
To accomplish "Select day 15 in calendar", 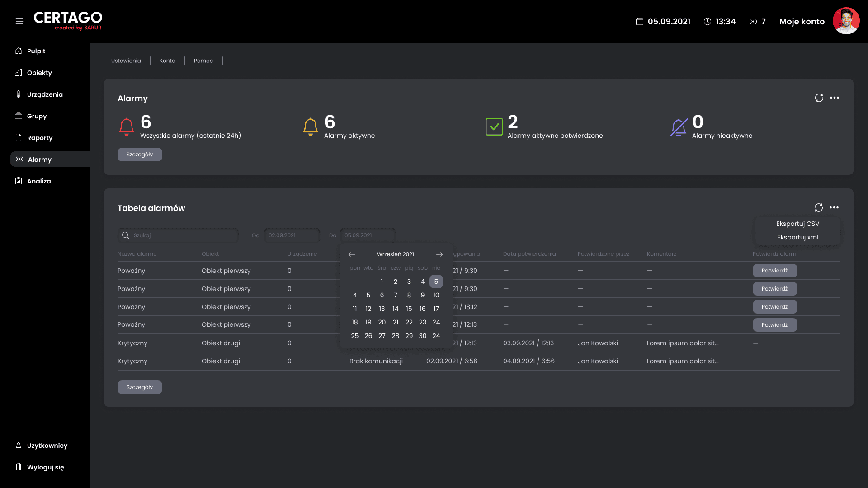I will [409, 309].
